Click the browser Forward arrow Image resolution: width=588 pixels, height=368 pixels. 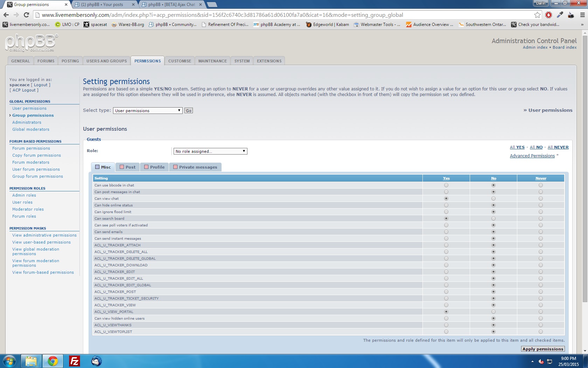pyautogui.click(x=16, y=15)
